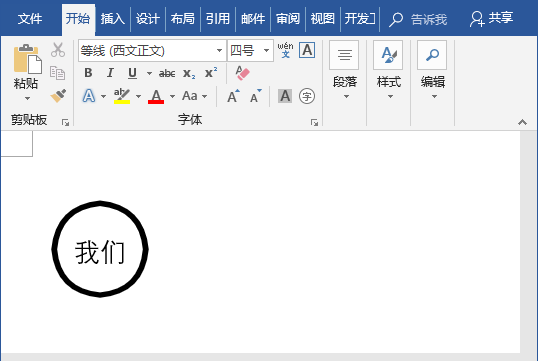Switch to the 审阅 Review tab
The height and width of the screenshot is (361, 538).
tap(288, 19)
